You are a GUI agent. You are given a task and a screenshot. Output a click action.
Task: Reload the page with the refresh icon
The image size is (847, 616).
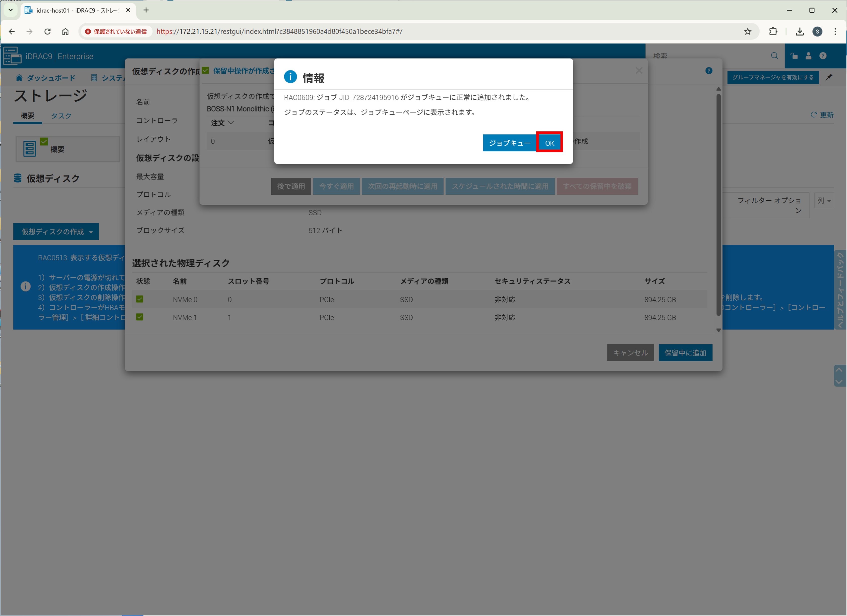point(47,32)
